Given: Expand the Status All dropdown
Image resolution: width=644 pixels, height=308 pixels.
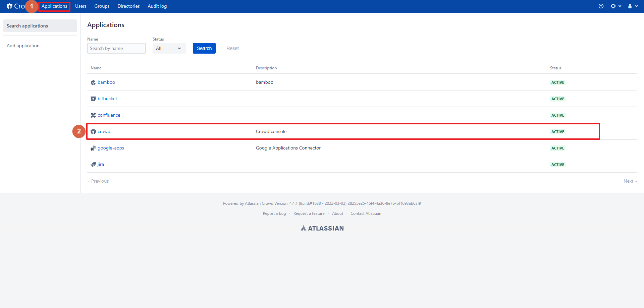Looking at the screenshot, I should [169, 48].
